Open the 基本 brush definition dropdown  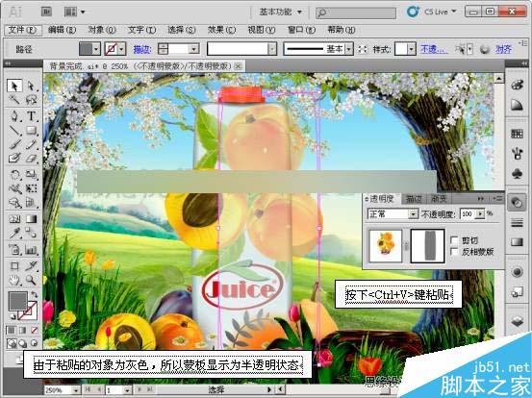pyautogui.click(x=348, y=49)
